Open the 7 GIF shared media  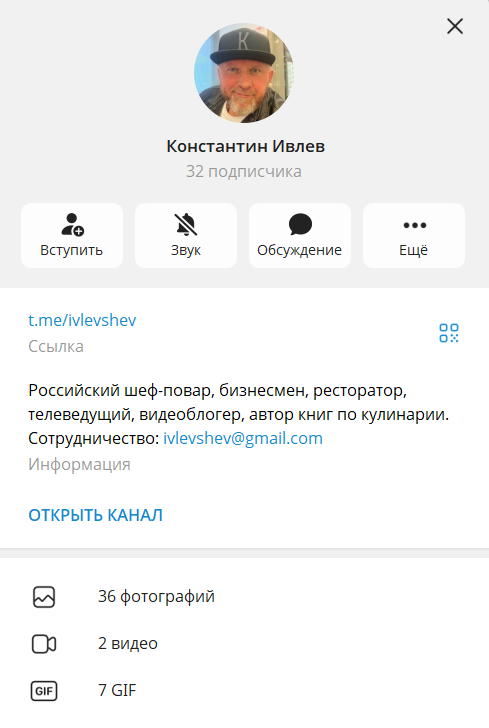coord(244,690)
